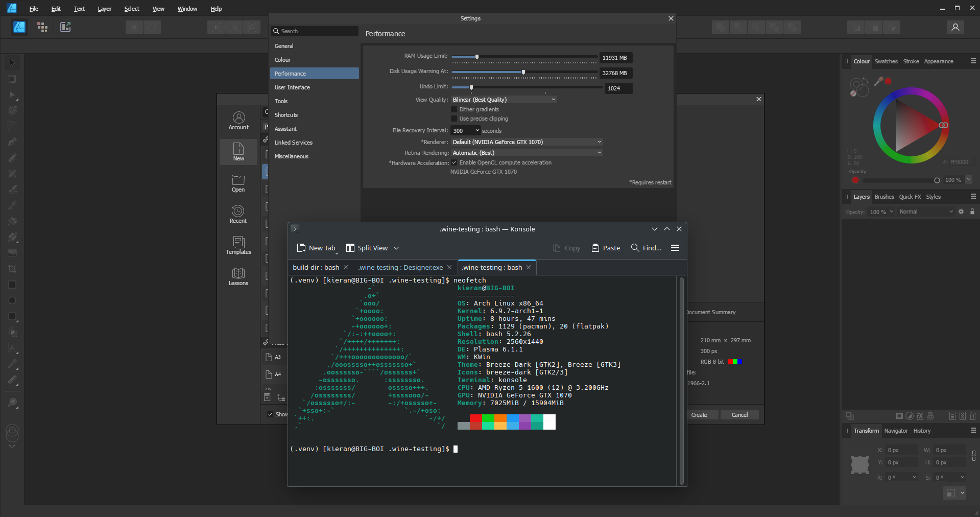This screenshot has height=517, width=980.
Task: Click the Konsole vertical scrollbar
Action: coord(681,381)
